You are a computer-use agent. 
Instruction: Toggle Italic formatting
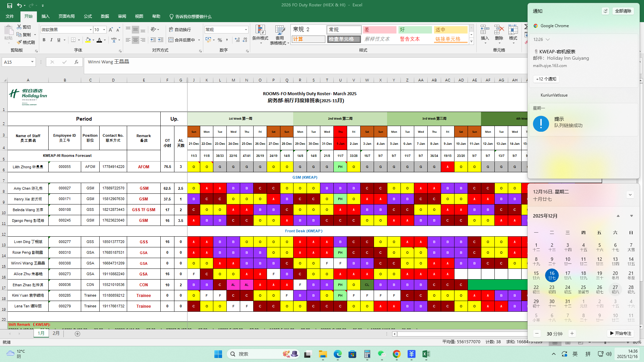pyautogui.click(x=51, y=40)
